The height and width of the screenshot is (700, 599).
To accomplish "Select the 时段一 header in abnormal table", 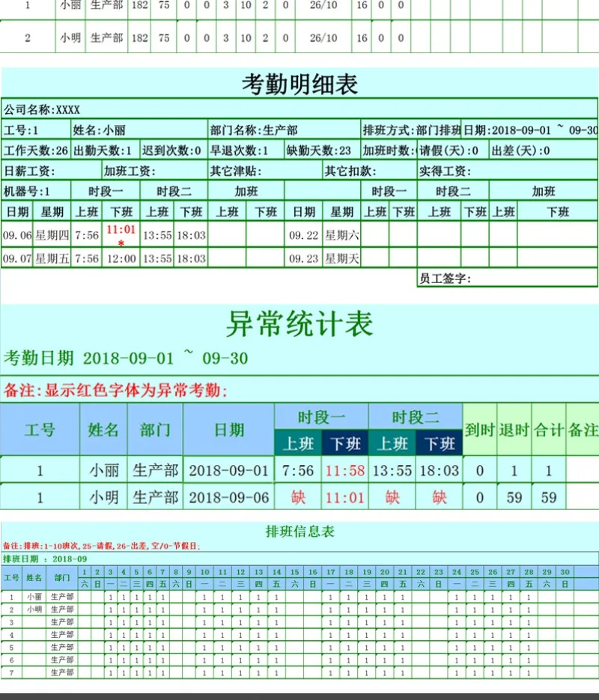I will pyautogui.click(x=321, y=417).
